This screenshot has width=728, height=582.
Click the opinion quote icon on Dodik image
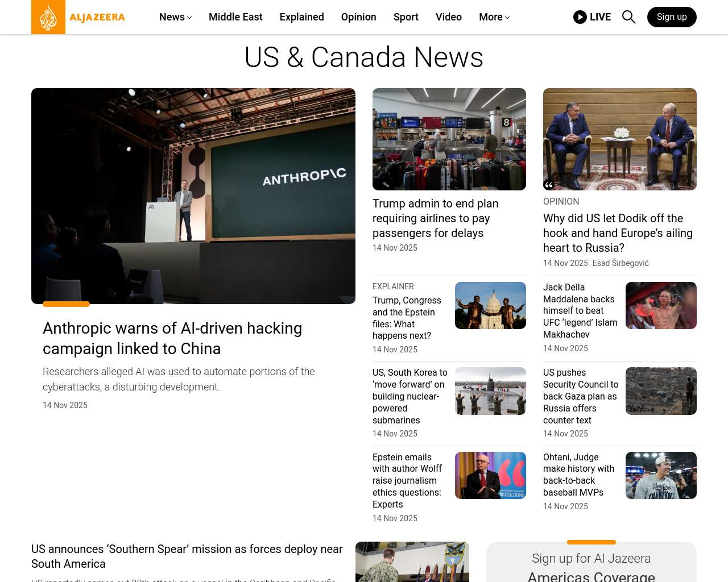(x=549, y=185)
